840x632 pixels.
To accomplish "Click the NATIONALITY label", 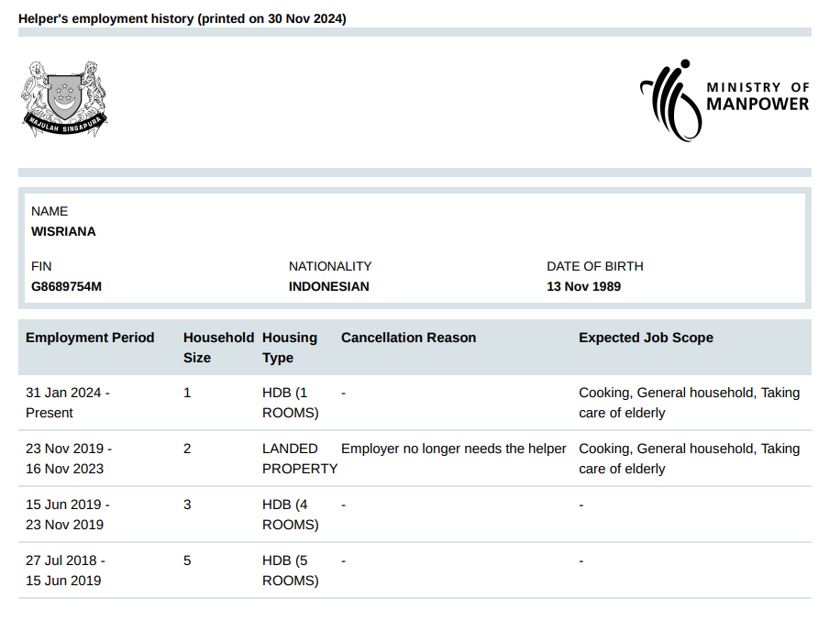I will (330, 266).
